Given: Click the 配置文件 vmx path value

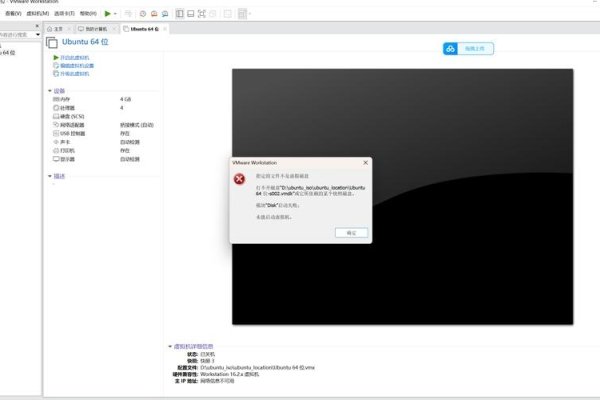Looking at the screenshot, I should tap(257, 367).
